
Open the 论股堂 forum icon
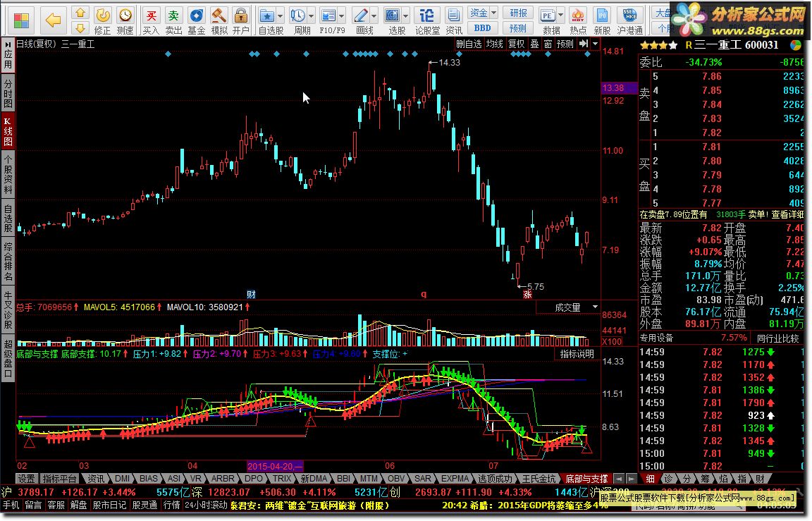point(427,20)
